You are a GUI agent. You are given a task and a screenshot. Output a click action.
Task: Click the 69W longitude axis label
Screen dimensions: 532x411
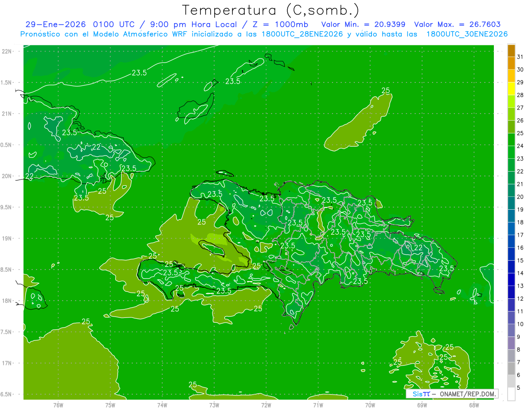tap(422, 405)
